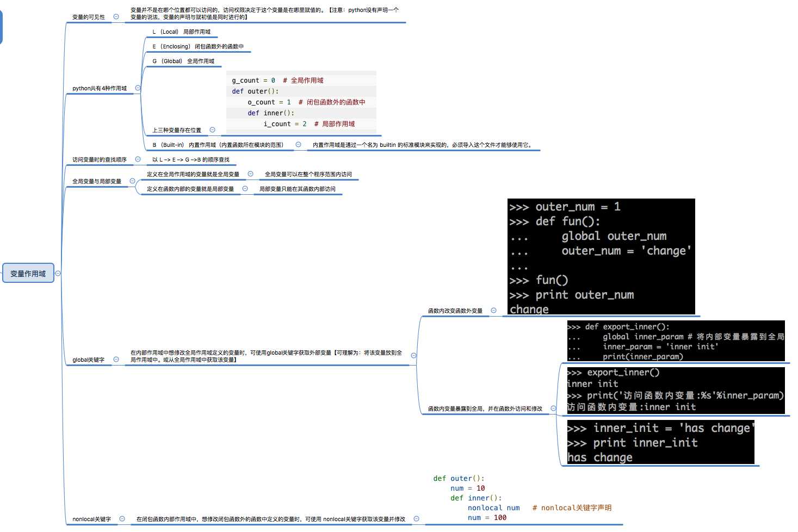Click 定义在全局作用域的变量就是全局变量 text

click(193, 175)
